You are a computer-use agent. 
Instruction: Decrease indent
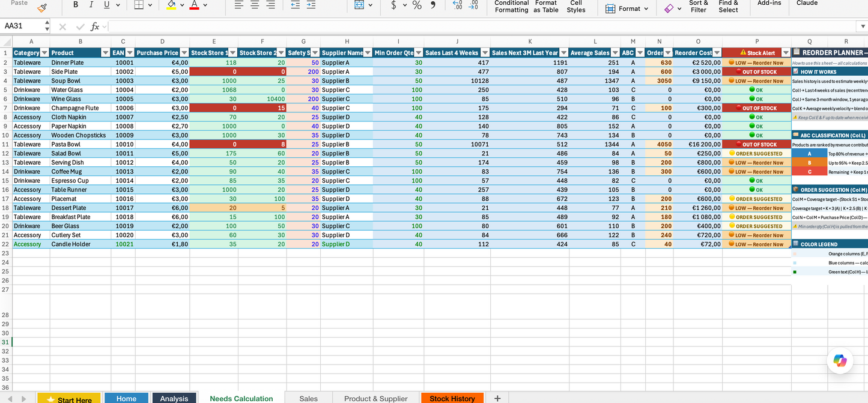click(x=295, y=5)
